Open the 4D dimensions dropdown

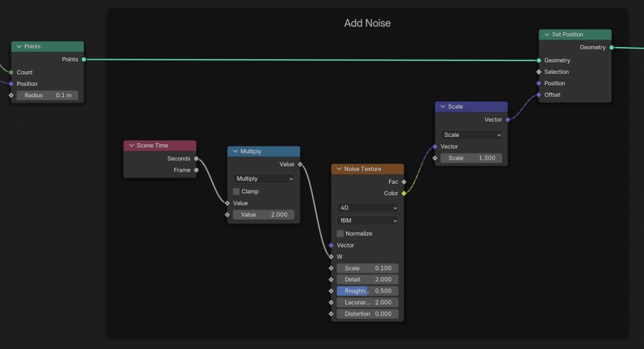point(368,208)
